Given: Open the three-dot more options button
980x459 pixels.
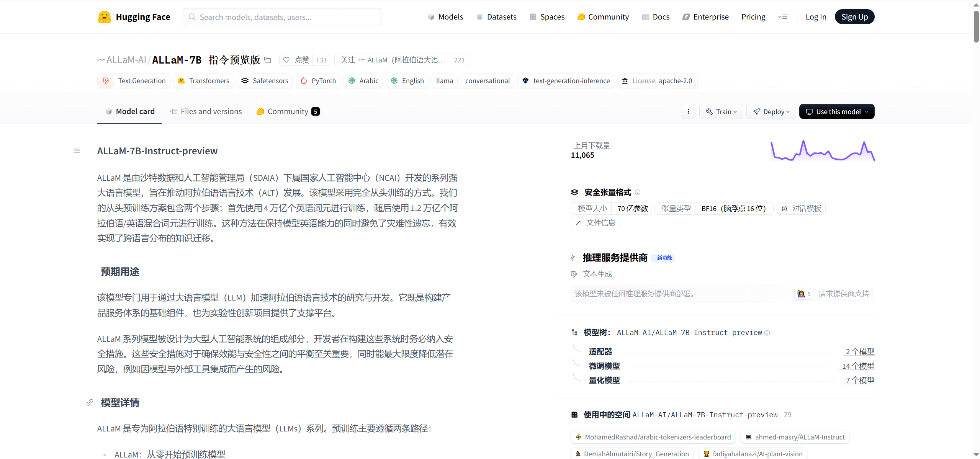Looking at the screenshot, I should [x=688, y=111].
